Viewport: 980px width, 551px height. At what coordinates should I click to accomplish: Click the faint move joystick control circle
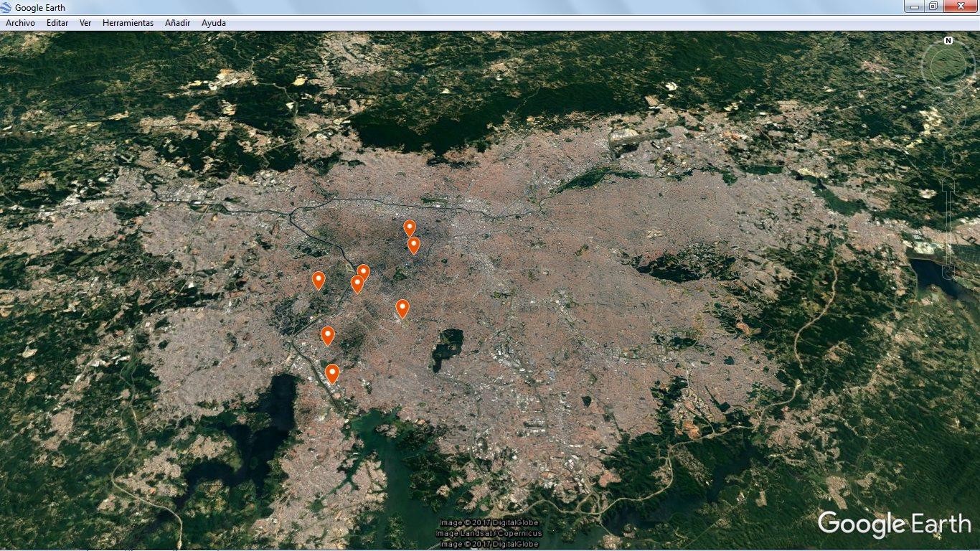pos(949,117)
